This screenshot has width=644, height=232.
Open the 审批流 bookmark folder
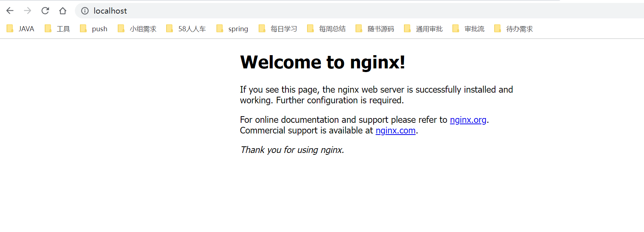click(469, 29)
